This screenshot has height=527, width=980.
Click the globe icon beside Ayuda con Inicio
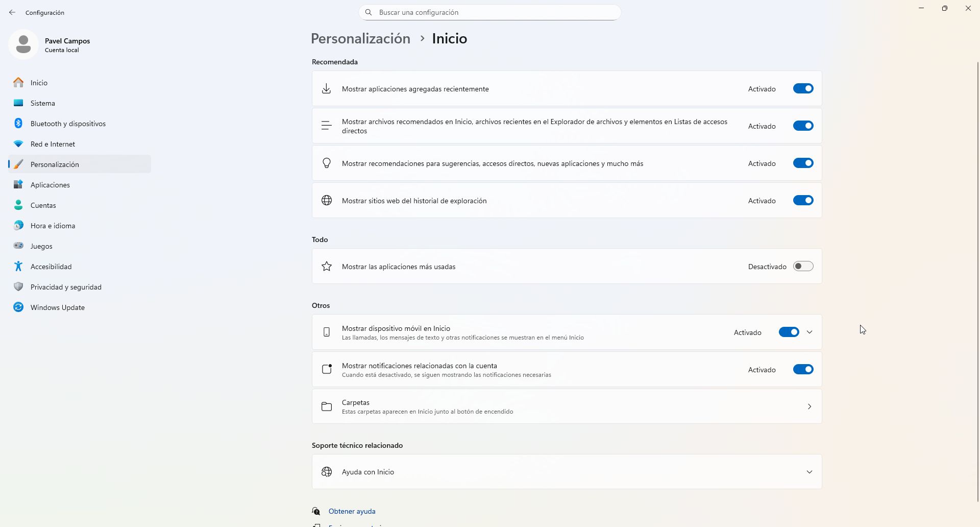327,472
